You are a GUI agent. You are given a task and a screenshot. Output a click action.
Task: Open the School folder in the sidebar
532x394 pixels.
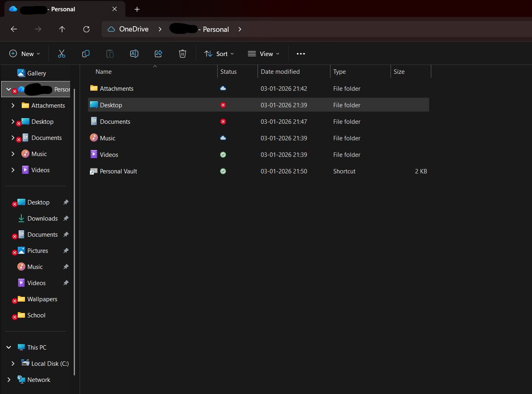36,315
